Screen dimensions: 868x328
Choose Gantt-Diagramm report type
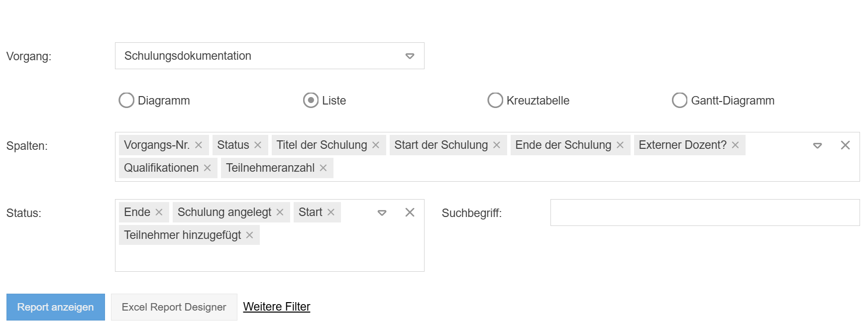pyautogui.click(x=679, y=100)
